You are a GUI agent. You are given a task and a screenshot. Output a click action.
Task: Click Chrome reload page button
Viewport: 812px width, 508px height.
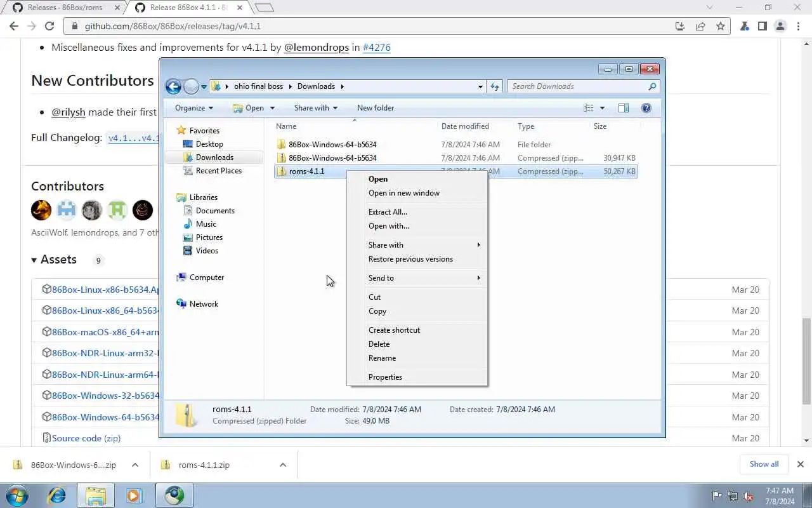[x=49, y=26]
